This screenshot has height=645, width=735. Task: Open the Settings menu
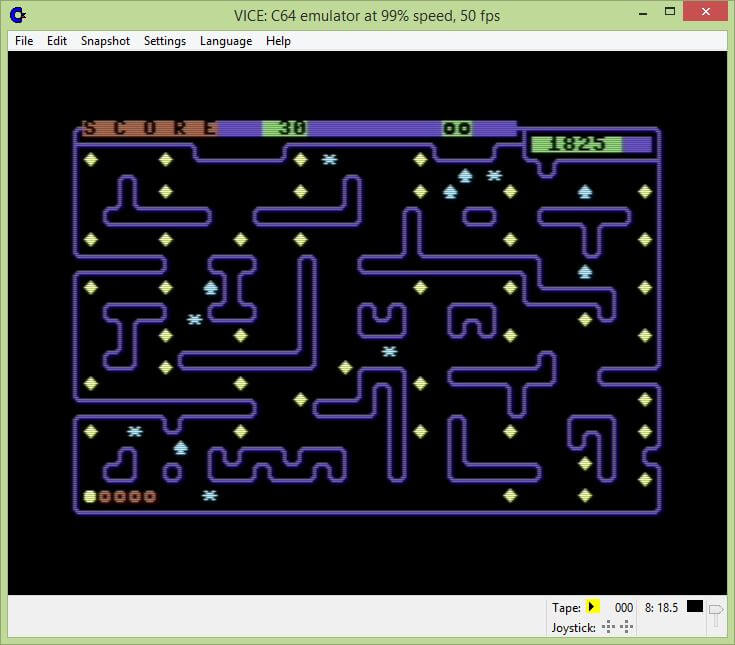pyautogui.click(x=165, y=41)
